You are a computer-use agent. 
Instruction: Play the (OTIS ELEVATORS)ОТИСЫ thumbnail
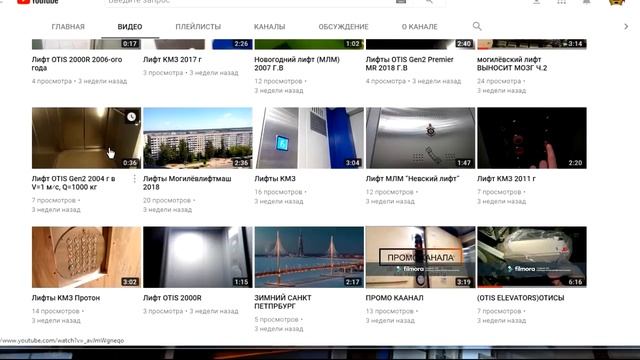pos(532,257)
